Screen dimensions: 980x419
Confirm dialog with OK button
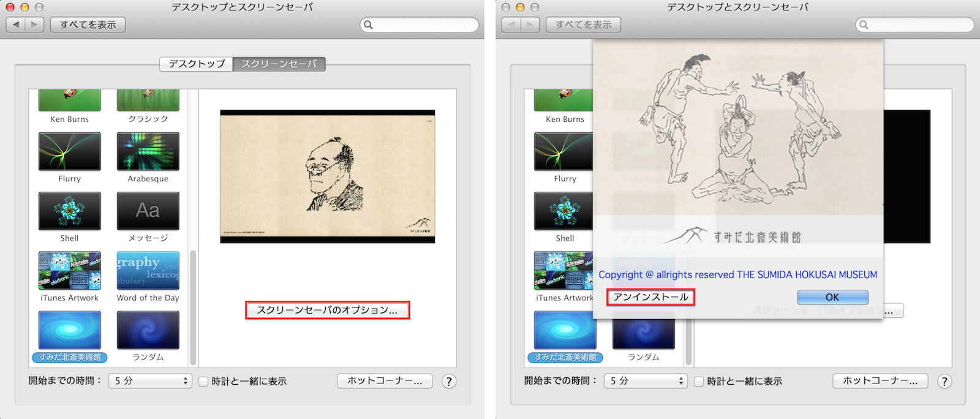tap(832, 297)
